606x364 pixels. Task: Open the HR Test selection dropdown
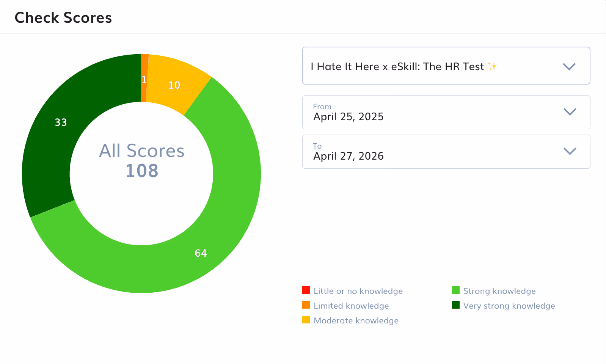[446, 66]
